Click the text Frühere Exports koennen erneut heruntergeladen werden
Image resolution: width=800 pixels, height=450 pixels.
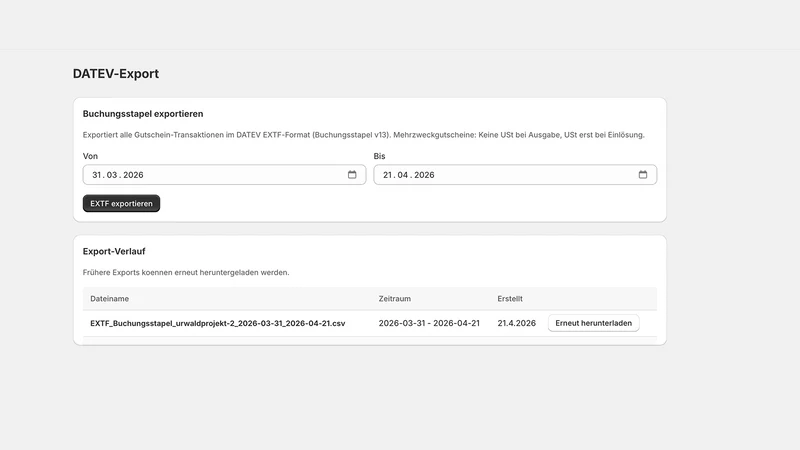pyautogui.click(x=186, y=272)
